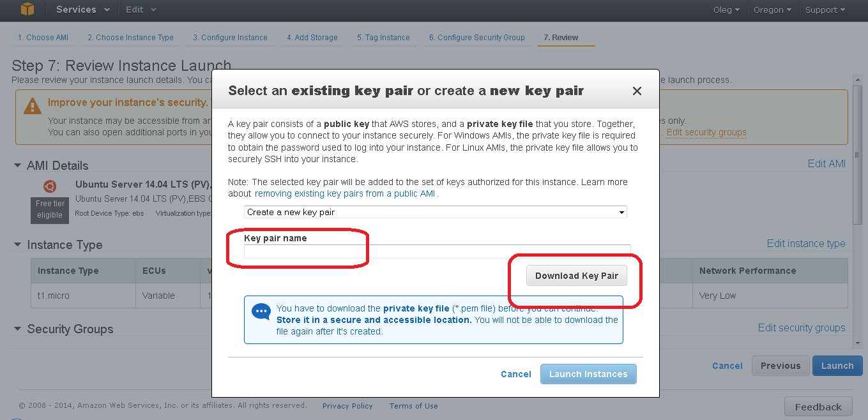
Task: Collapse the Instance Type section
Action: point(17,245)
